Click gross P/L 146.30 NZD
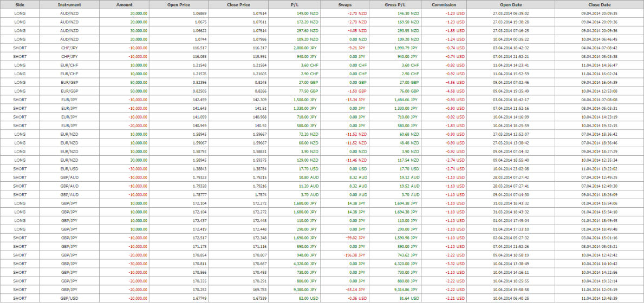Viewport: 644px width, 303px height. [x=408, y=14]
